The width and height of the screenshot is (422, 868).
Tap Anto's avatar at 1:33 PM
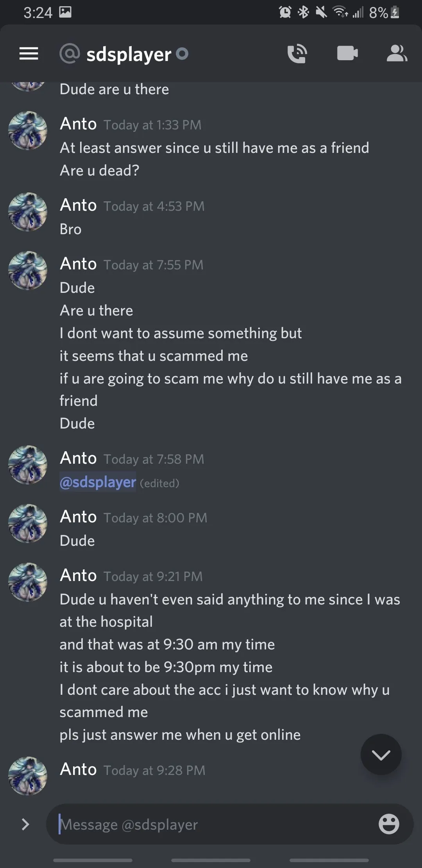(28, 131)
